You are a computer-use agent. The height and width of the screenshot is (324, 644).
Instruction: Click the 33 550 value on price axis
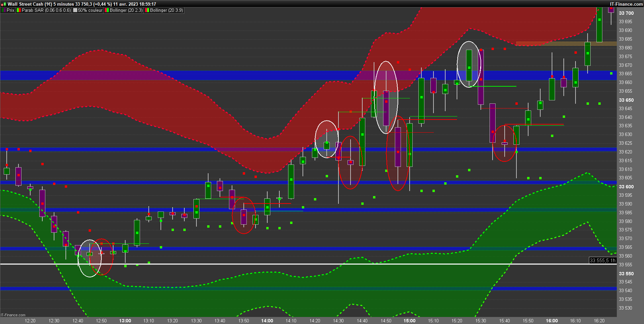click(626, 274)
